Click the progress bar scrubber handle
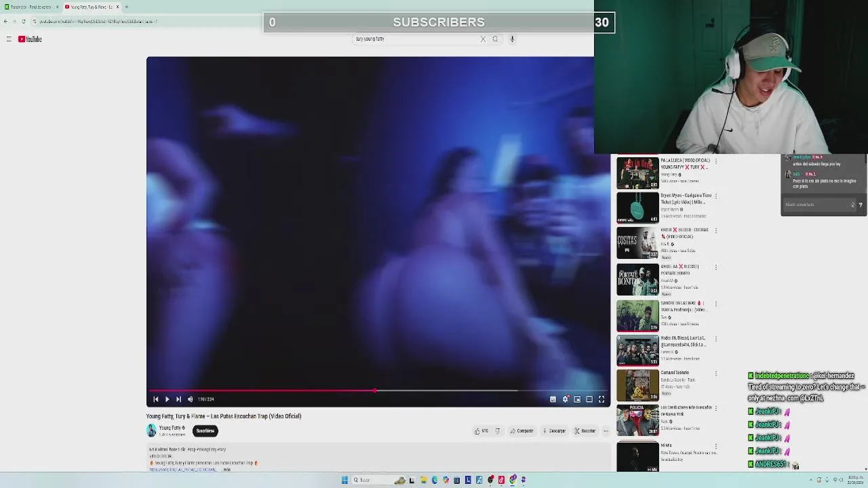Image resolution: width=868 pixels, height=488 pixels. click(x=375, y=390)
